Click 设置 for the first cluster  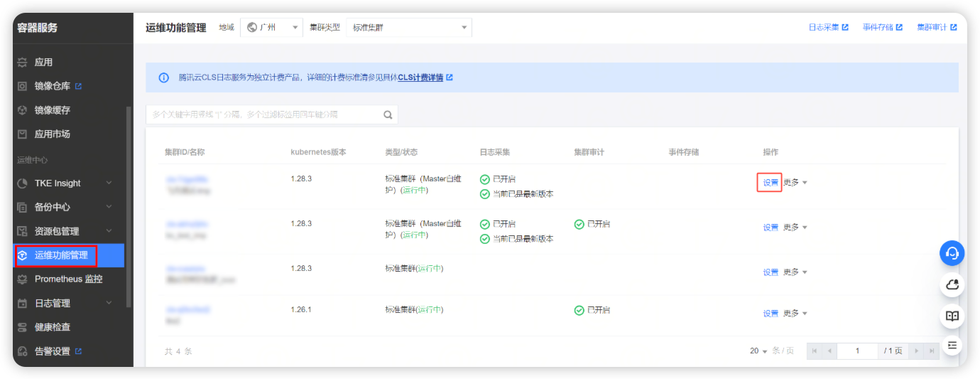coord(771,183)
